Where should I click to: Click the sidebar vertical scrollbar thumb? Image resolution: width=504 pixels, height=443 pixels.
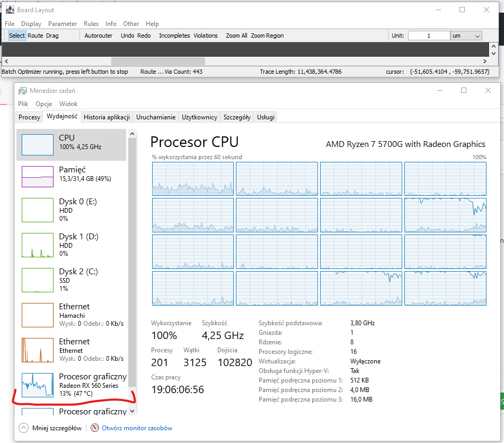(132, 262)
